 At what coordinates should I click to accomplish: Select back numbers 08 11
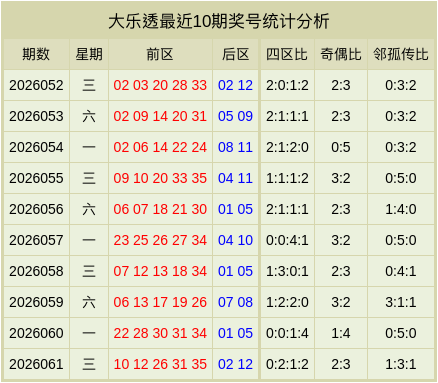(235, 147)
